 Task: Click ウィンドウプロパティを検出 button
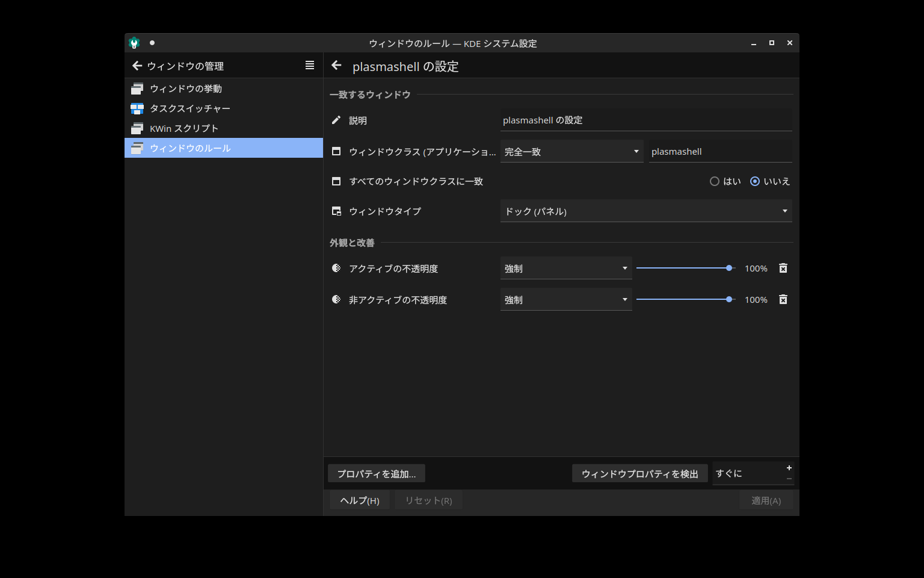640,473
